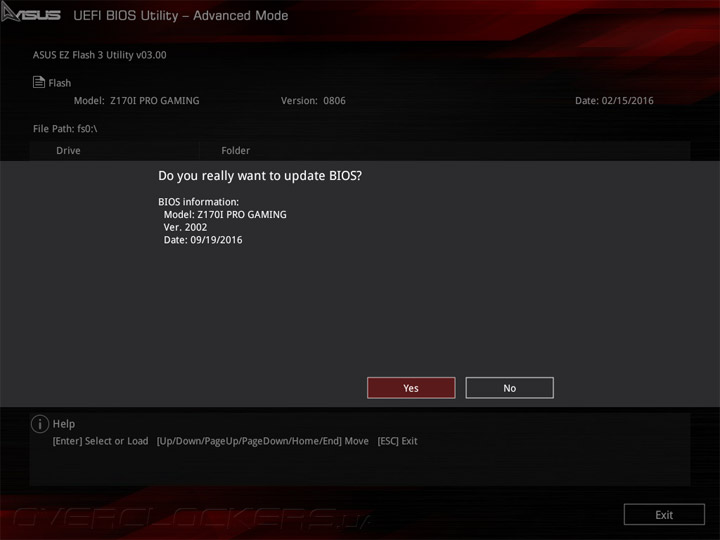Screen dimensions: 720x540
Task: Click the BIOS information: label
Action: point(198,202)
